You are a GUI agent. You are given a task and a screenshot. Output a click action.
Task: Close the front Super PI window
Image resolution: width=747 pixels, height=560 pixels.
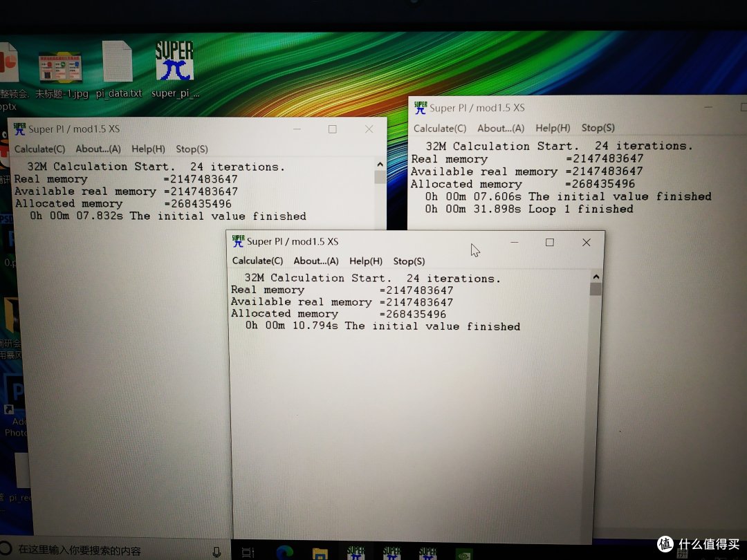pyautogui.click(x=587, y=243)
